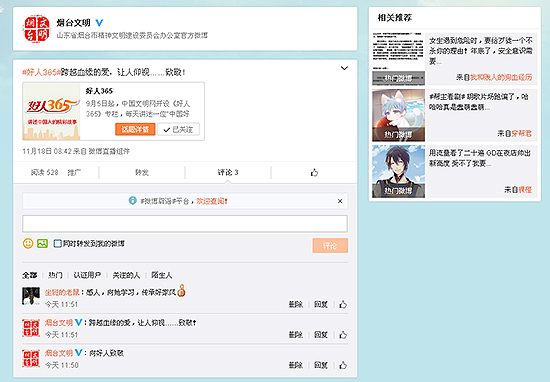Open the emoji smiley picker
The image size is (550, 382).
[x=28, y=243]
